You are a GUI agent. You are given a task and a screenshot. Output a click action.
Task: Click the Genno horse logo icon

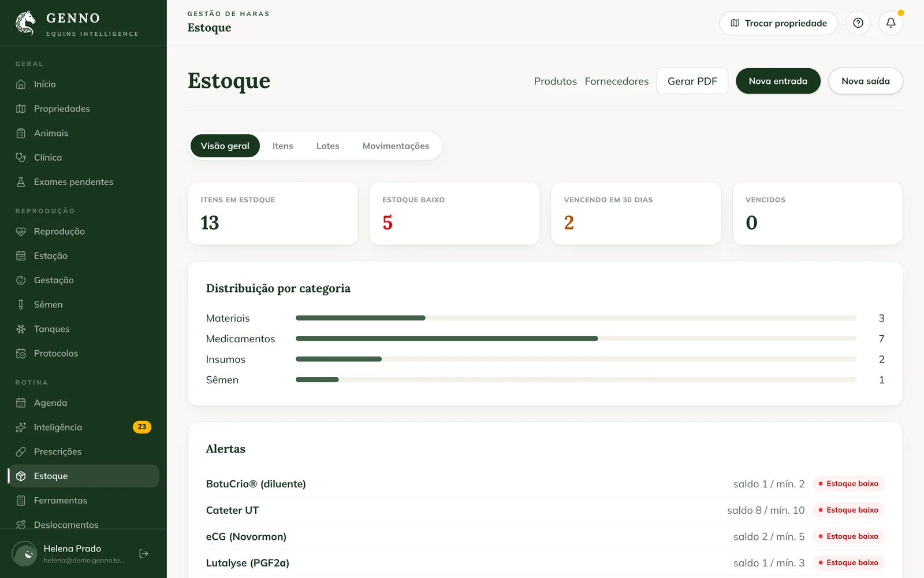(25, 23)
